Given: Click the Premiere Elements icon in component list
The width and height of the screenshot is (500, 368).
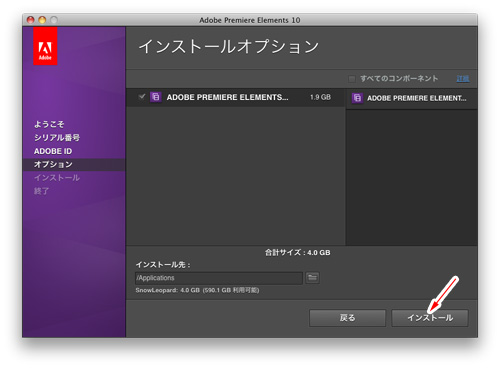Looking at the screenshot, I should point(156,97).
